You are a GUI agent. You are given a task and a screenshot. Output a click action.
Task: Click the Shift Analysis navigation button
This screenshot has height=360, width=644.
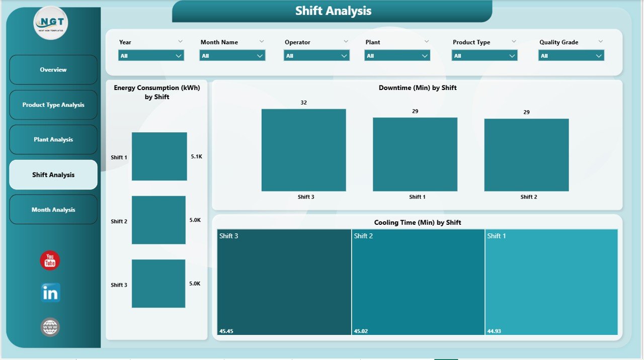click(x=53, y=174)
